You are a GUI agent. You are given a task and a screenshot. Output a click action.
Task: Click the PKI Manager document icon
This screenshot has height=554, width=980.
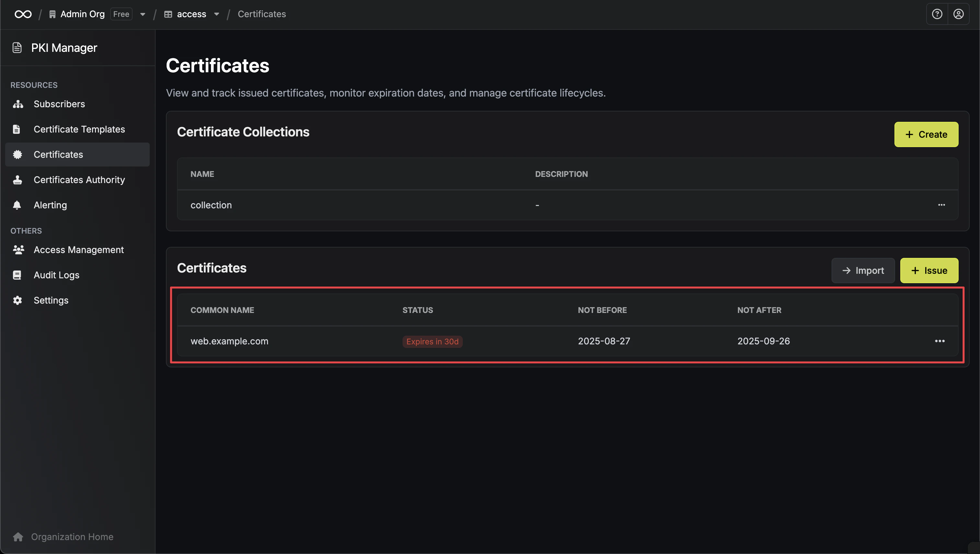pyautogui.click(x=17, y=48)
